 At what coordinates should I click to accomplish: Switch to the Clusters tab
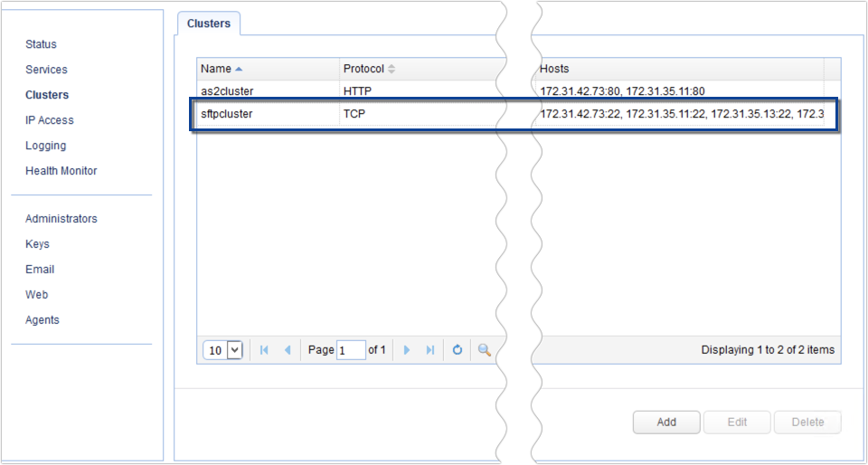coord(209,24)
